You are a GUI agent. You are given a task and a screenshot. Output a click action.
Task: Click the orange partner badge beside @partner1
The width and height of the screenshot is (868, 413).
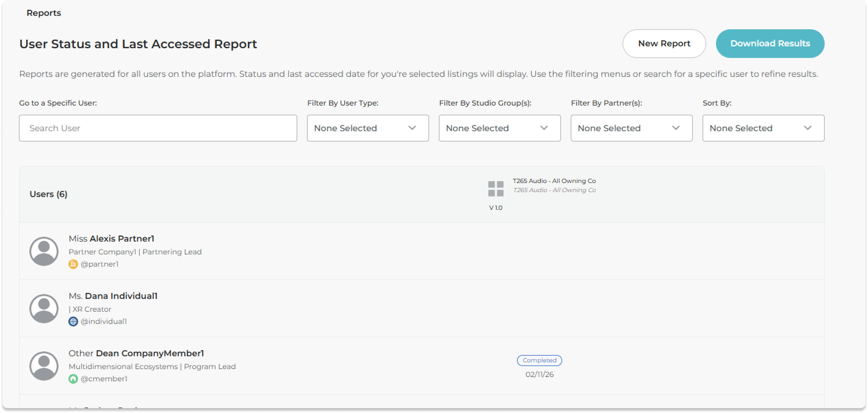click(x=73, y=264)
